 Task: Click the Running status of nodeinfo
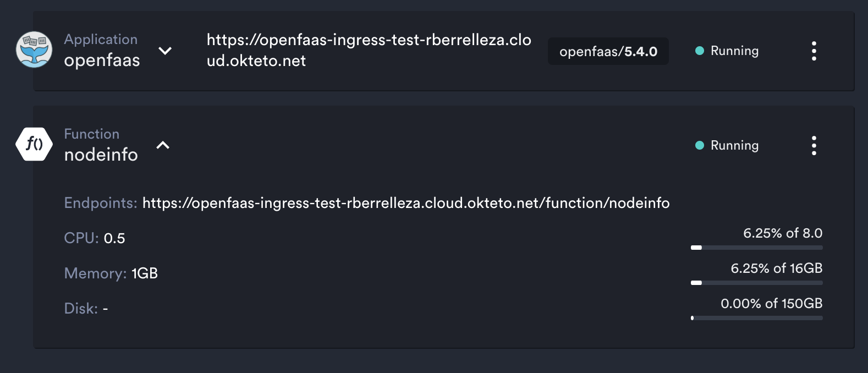pyautogui.click(x=727, y=145)
